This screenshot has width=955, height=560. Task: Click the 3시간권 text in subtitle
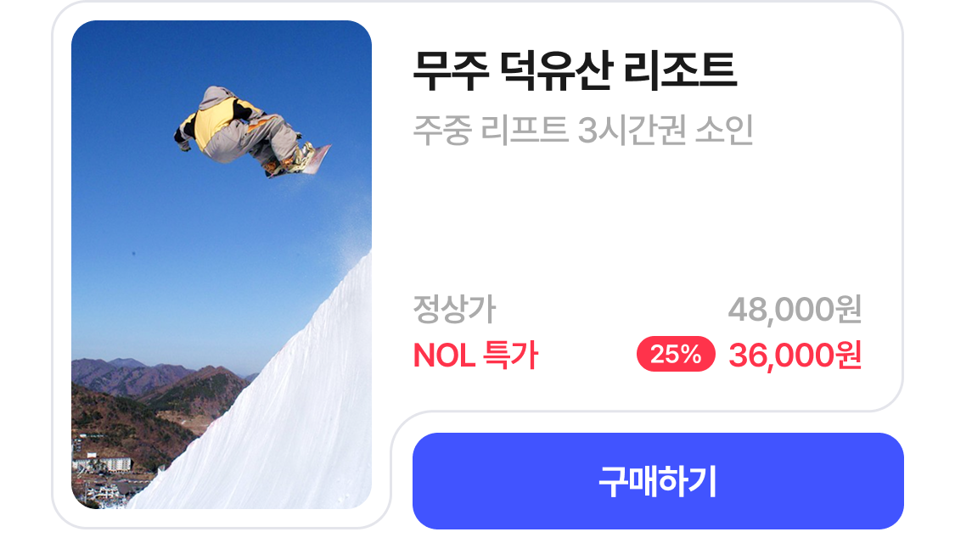tap(632, 130)
